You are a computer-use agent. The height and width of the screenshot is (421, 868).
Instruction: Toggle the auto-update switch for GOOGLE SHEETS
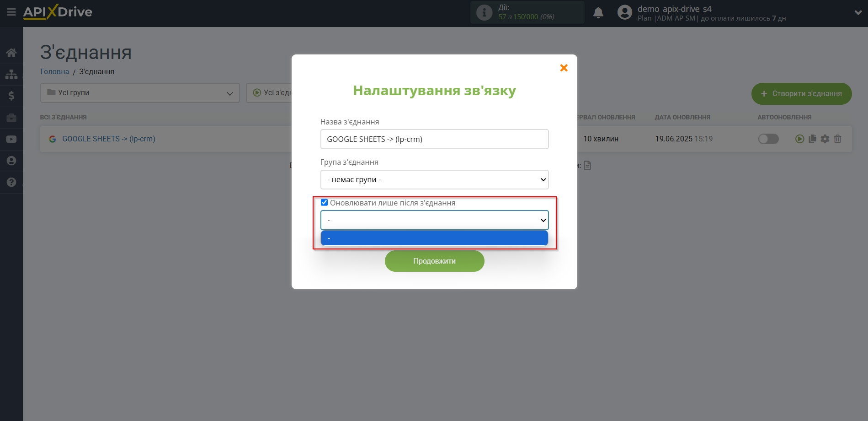(x=768, y=139)
